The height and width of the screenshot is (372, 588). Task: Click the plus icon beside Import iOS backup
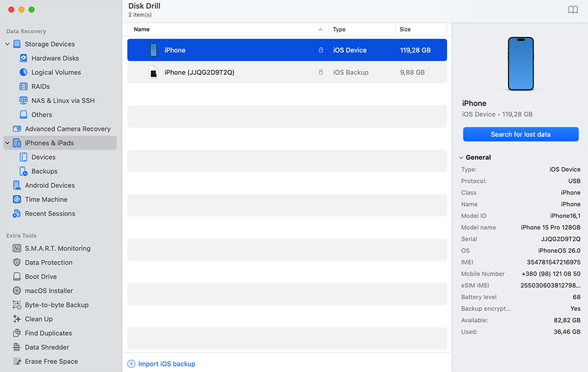131,364
